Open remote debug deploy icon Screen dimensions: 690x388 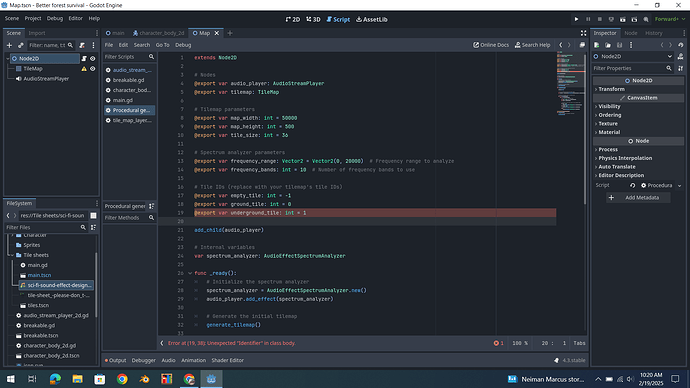[x=611, y=19]
